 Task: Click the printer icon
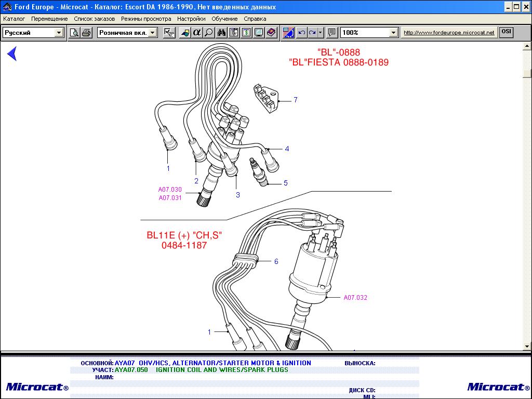pyautogui.click(x=86, y=33)
